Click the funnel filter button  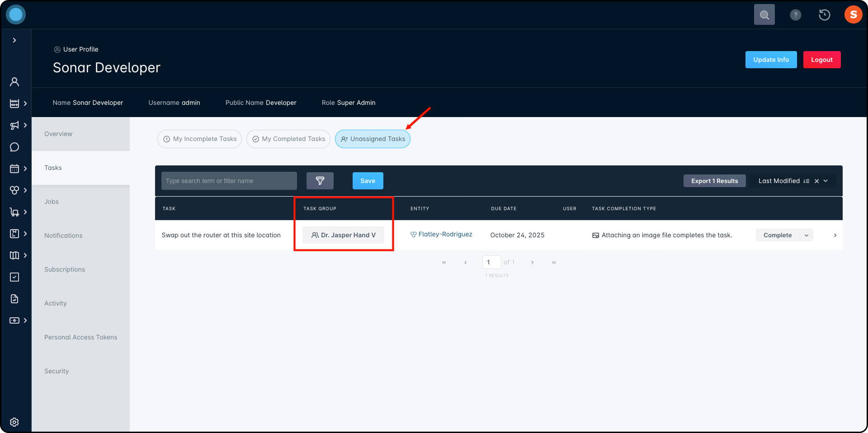click(x=320, y=181)
